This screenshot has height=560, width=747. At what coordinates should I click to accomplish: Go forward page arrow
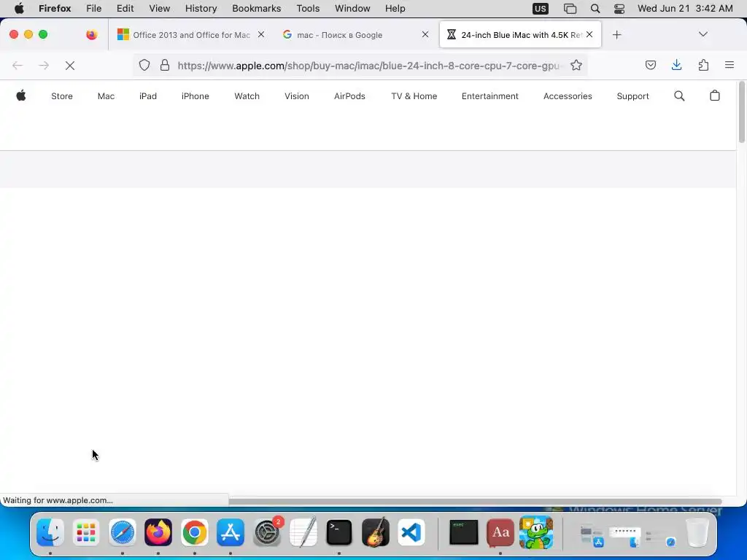click(x=44, y=66)
